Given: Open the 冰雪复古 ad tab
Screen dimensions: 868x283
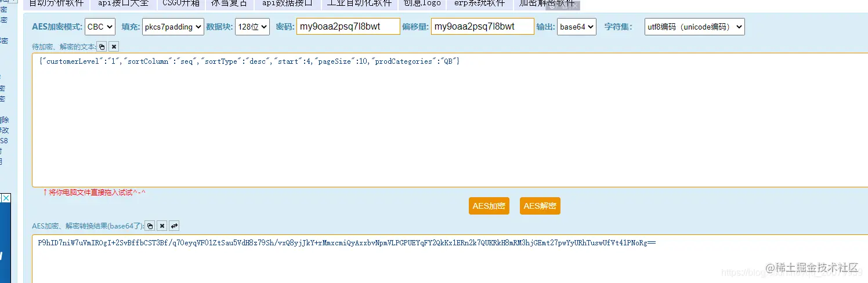Looking at the screenshot, I should (229, 5).
